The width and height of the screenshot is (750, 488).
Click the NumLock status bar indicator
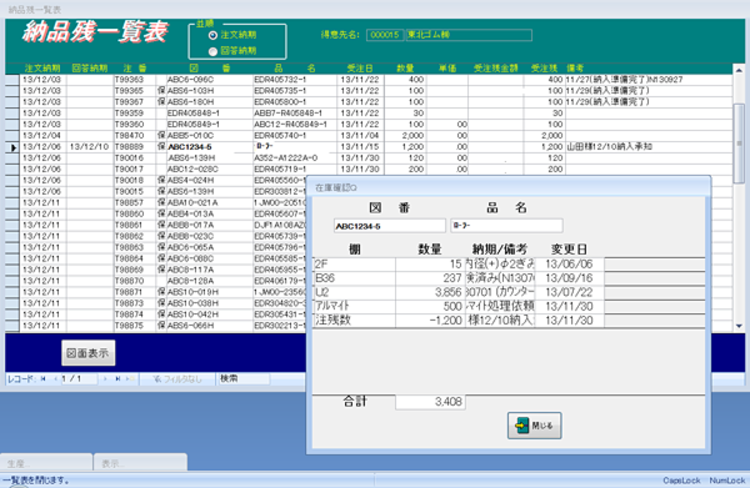(x=727, y=480)
